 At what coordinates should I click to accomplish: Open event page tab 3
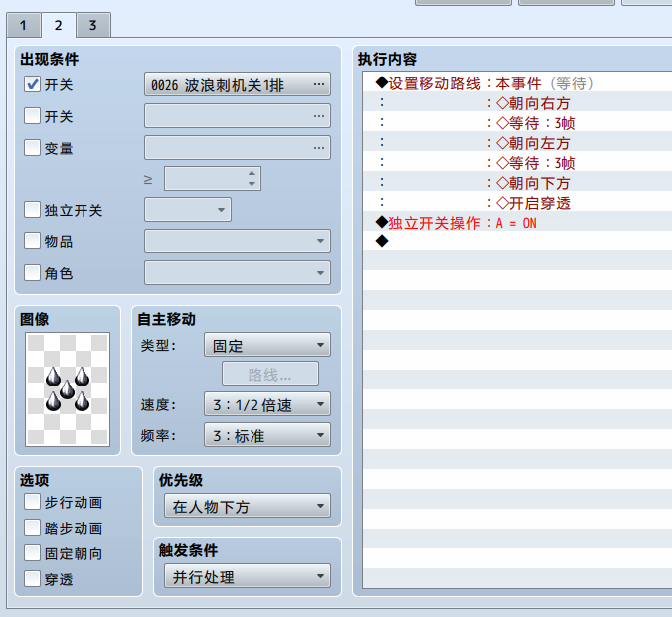[x=93, y=25]
